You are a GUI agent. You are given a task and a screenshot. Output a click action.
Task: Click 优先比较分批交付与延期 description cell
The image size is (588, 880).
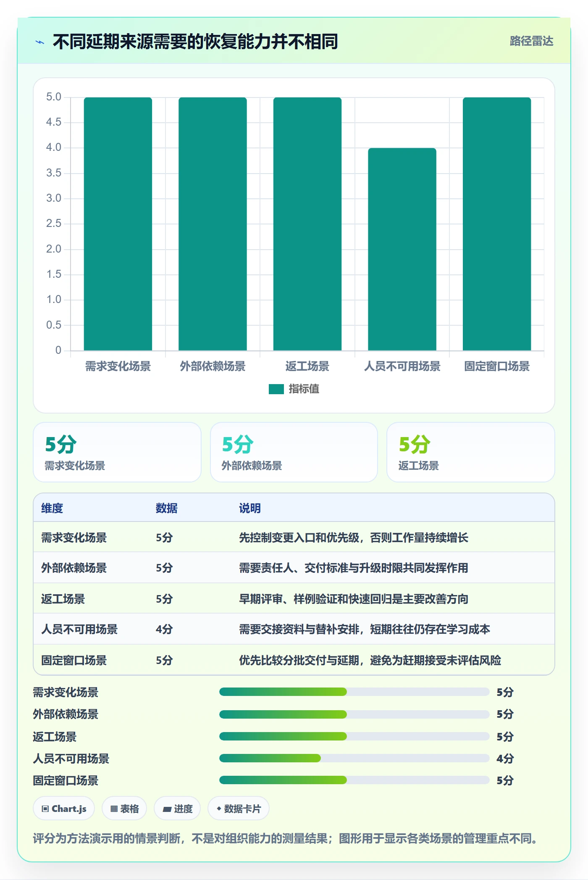(370, 660)
